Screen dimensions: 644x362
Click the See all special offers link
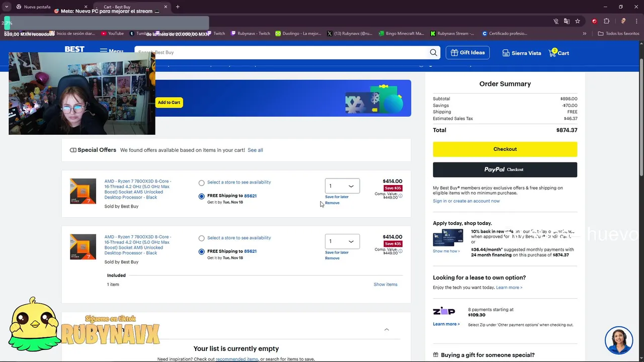coord(255,150)
